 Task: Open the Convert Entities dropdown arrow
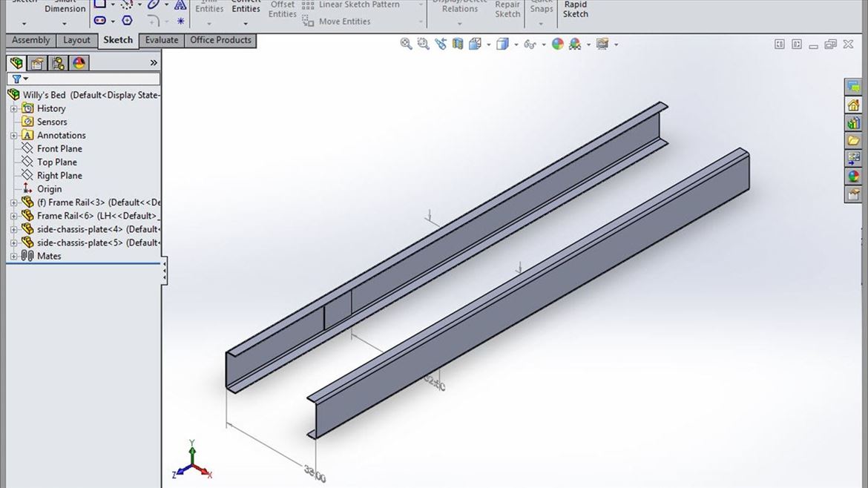pyautogui.click(x=246, y=24)
